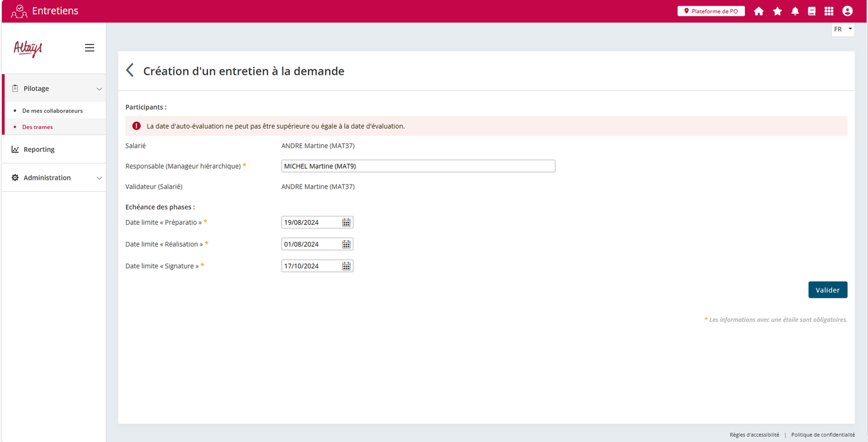Open the applications grid icon
Image resolution: width=868 pixels, height=442 pixels.
829,11
